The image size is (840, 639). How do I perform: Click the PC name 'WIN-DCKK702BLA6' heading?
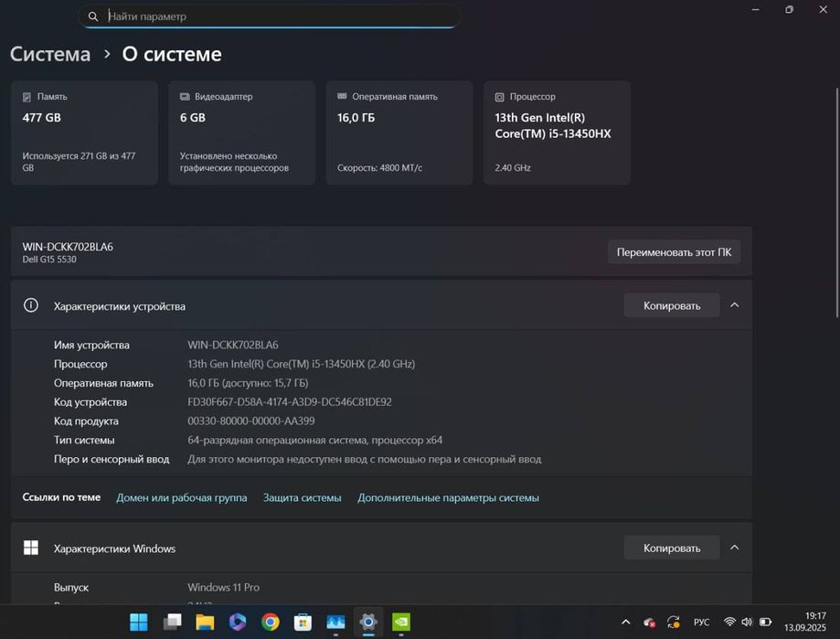click(68, 247)
